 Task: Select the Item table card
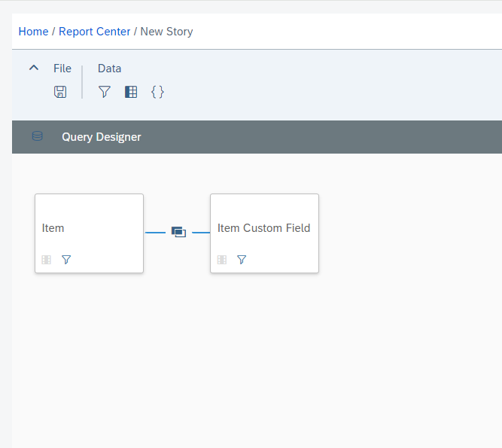pos(89,233)
